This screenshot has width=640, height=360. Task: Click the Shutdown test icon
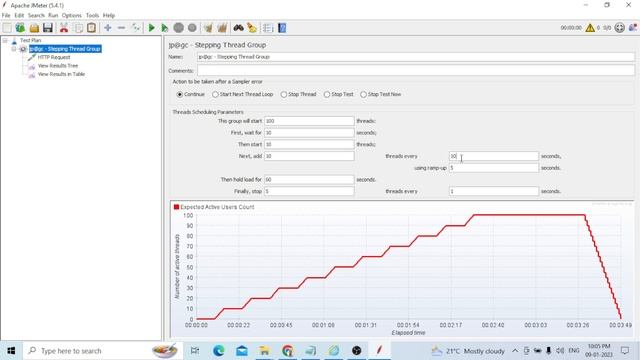(x=192, y=28)
